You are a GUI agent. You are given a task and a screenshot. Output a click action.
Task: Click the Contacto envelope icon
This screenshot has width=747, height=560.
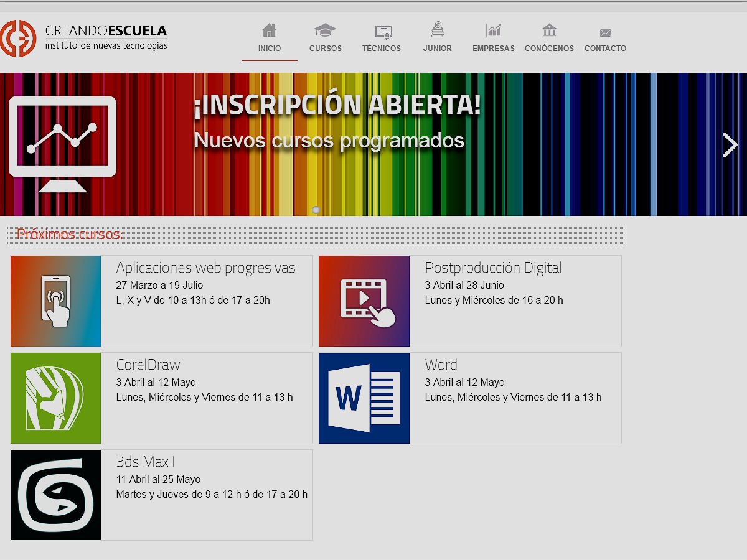point(606,33)
